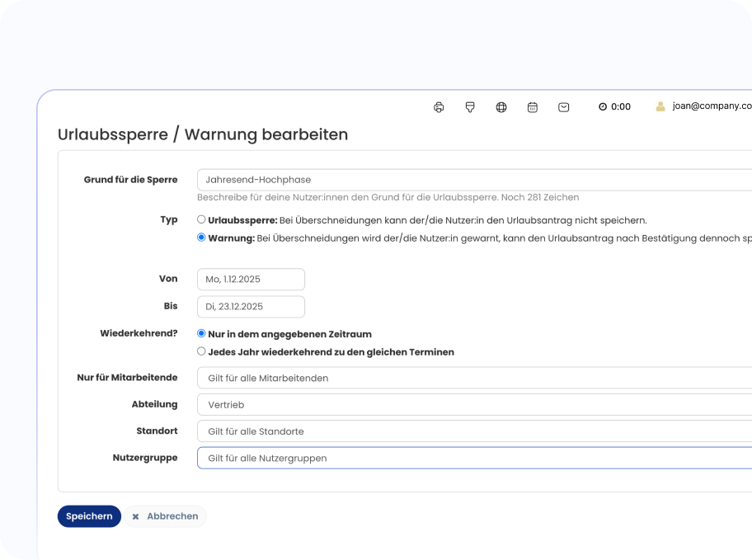Click the printer icon in the top toolbar
Image resolution: width=752 pixels, height=560 pixels.
coord(439,107)
